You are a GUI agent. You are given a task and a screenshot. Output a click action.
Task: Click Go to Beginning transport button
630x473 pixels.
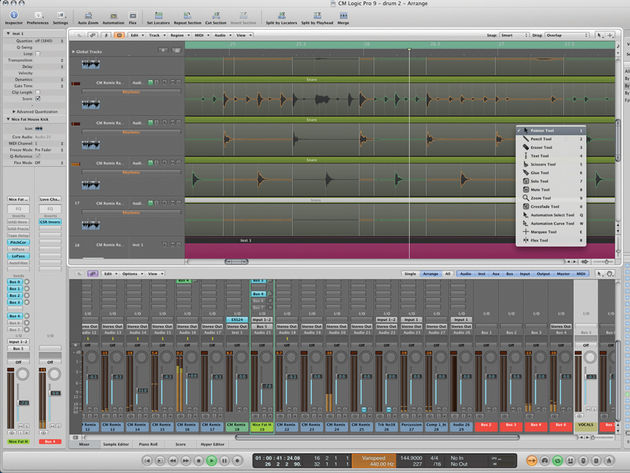[147, 461]
